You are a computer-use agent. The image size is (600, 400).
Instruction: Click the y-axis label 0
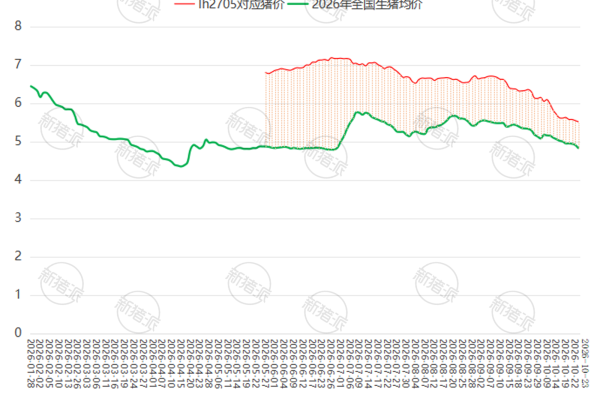click(18, 333)
